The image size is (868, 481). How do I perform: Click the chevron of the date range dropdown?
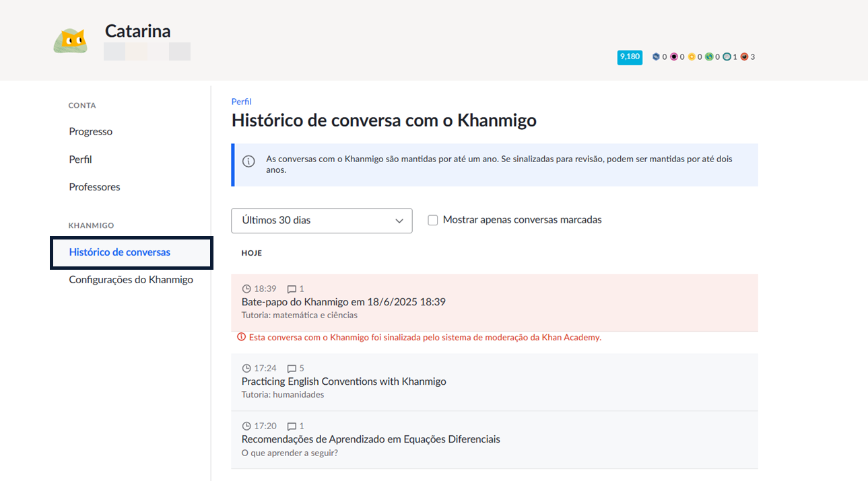tap(399, 221)
